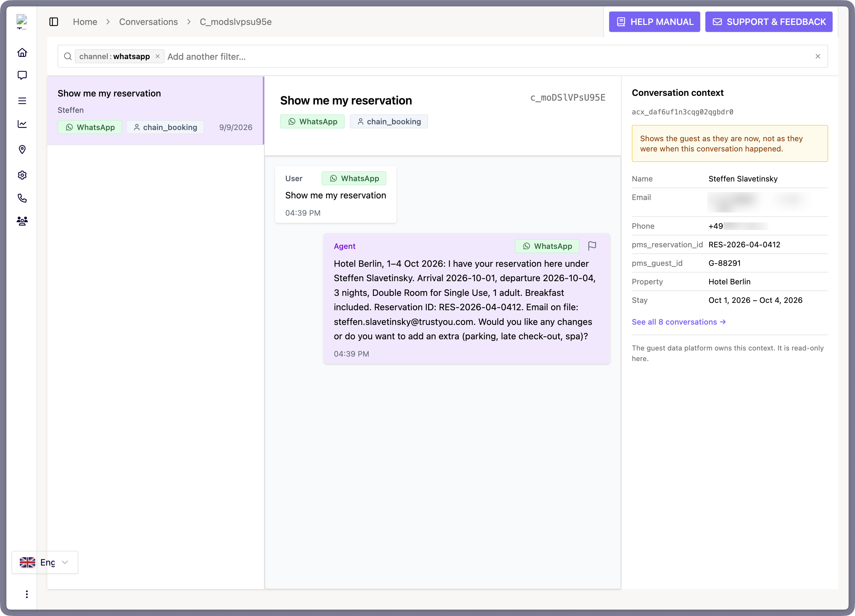The height and width of the screenshot is (616, 855).
Task: Clear all filters with the X at the right end of the bar
Action: click(x=818, y=57)
